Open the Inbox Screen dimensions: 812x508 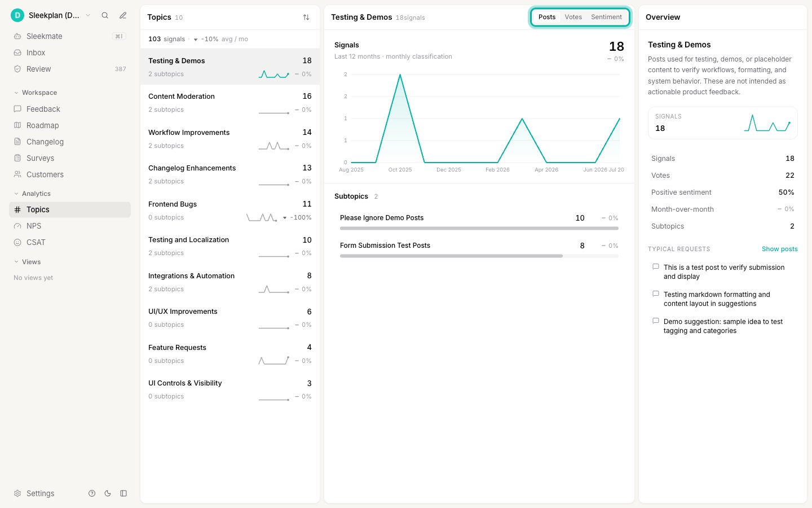70,52
